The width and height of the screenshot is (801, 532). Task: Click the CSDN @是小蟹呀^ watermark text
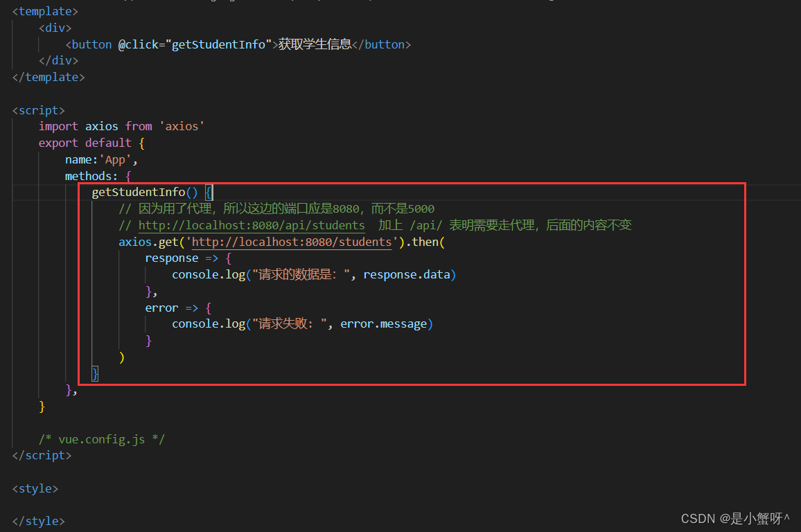pos(736,518)
